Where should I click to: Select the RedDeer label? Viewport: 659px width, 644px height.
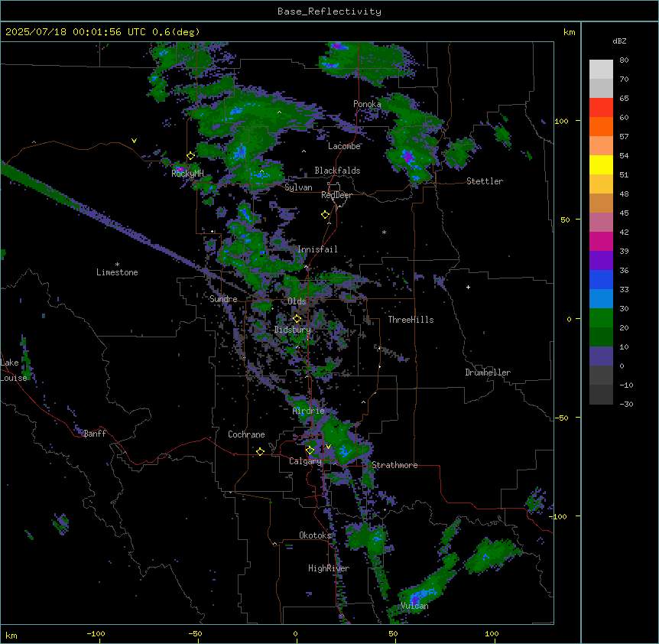(336, 195)
